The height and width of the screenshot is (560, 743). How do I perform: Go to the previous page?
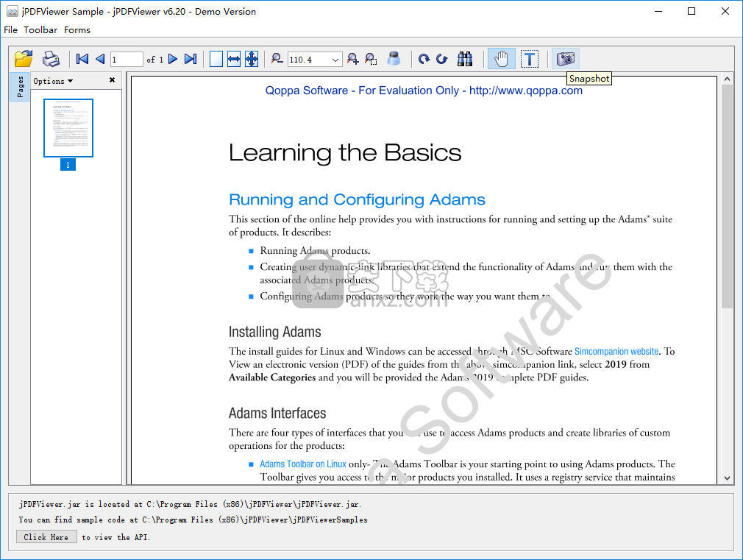100,59
